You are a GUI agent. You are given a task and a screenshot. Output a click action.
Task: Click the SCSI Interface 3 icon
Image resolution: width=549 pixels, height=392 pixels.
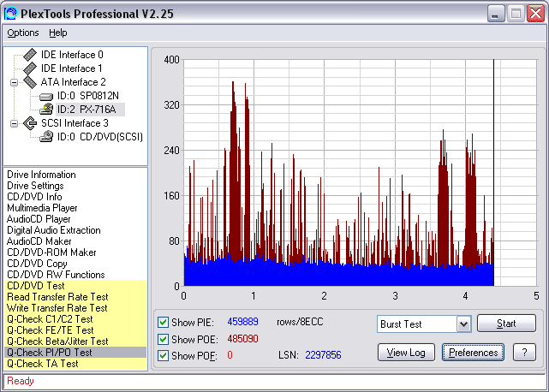click(31, 123)
